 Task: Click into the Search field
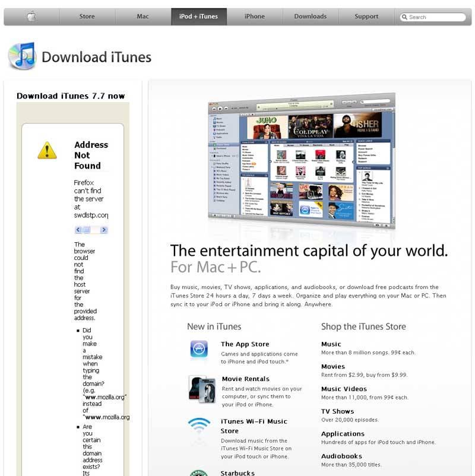click(x=433, y=17)
